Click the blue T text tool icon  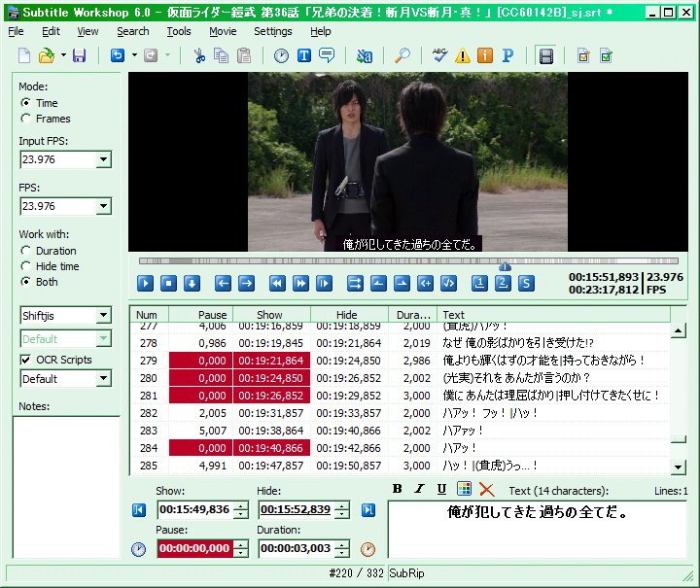click(304, 55)
